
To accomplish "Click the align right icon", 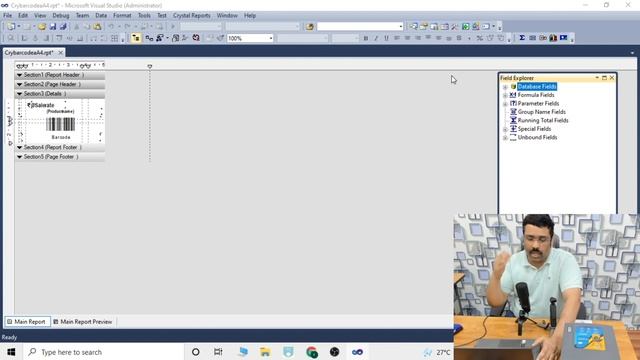I will click(418, 38).
